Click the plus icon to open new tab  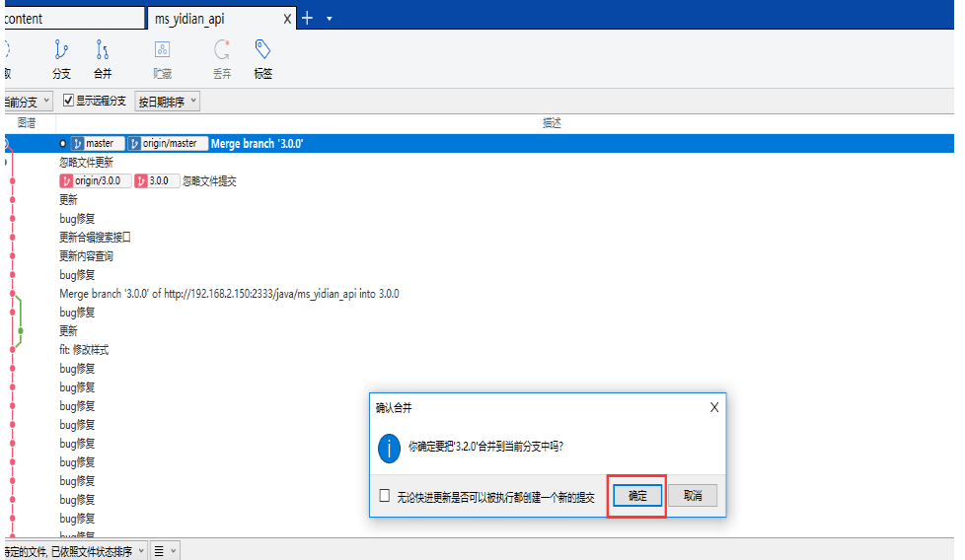pyautogui.click(x=307, y=19)
